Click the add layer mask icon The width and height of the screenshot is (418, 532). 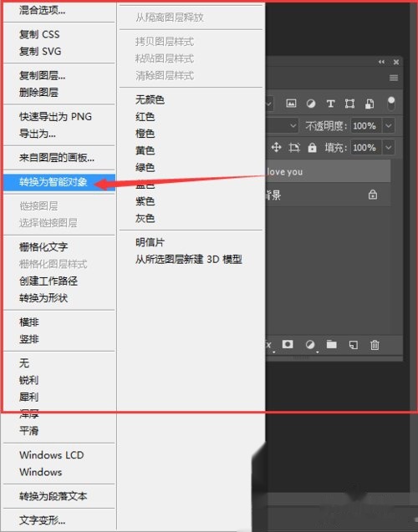[288, 345]
